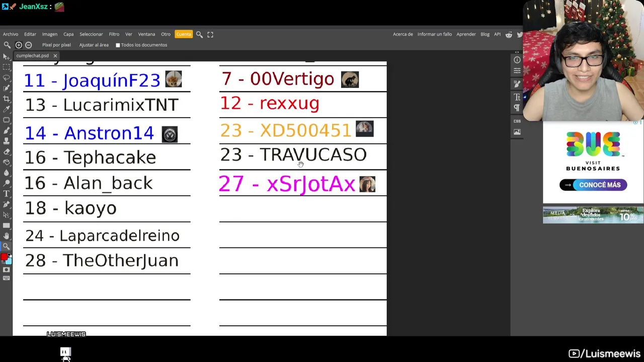
Task: Select the Eraser tool
Action: [7, 152]
